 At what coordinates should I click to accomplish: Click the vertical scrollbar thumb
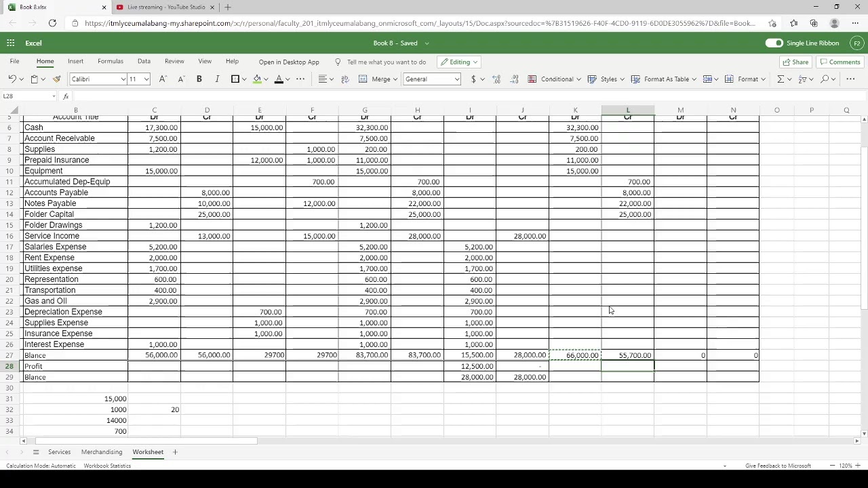pyautogui.click(x=863, y=228)
